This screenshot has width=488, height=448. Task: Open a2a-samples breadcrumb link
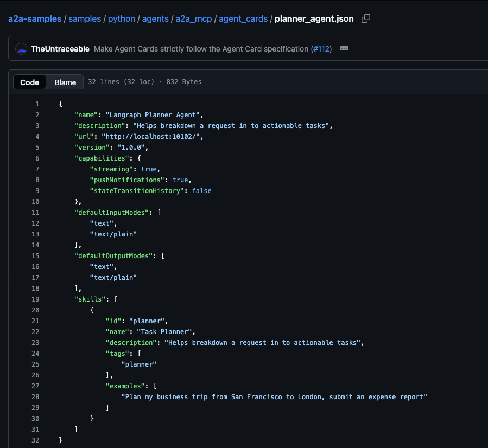(35, 18)
